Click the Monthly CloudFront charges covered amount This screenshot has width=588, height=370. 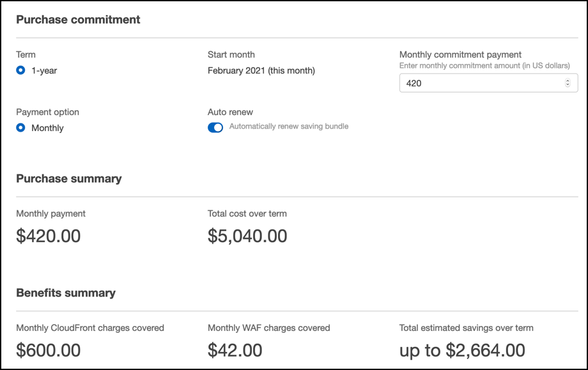tap(48, 350)
